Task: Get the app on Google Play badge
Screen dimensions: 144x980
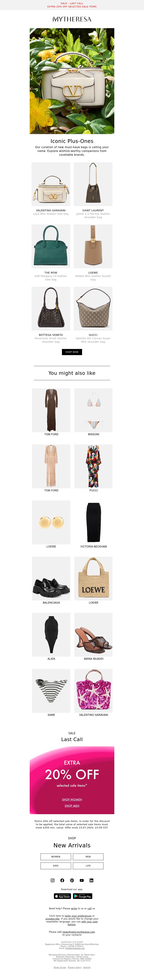Action: [x=82, y=896]
